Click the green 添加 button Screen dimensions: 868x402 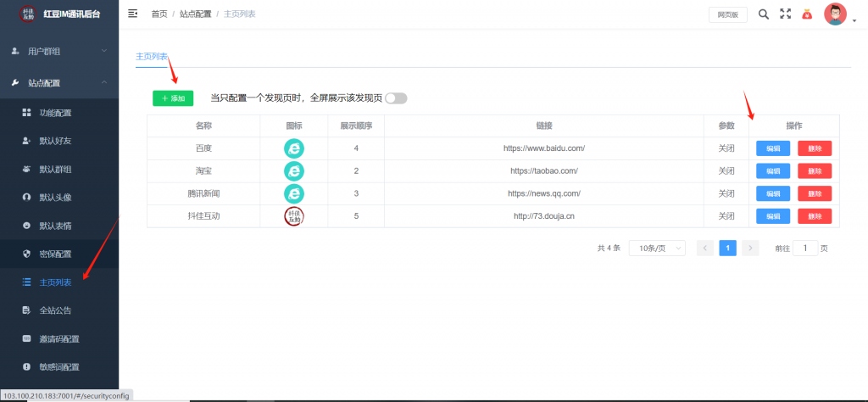pyautogui.click(x=173, y=98)
